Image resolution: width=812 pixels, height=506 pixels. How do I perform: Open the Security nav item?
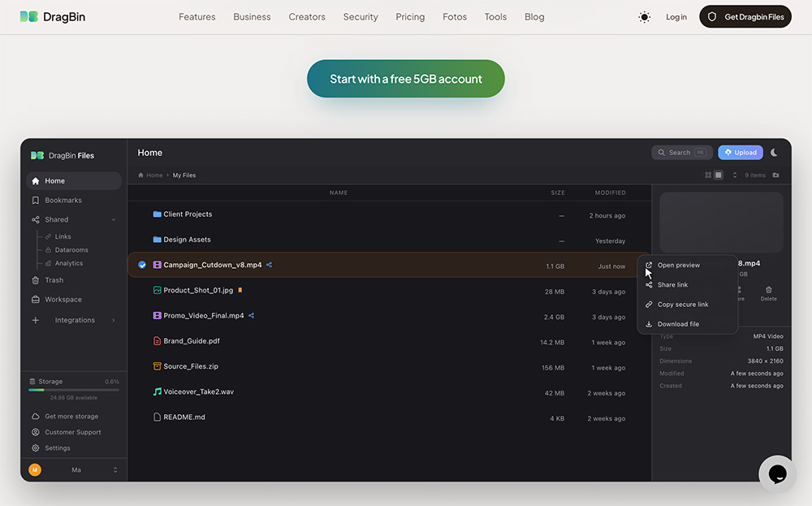point(361,16)
